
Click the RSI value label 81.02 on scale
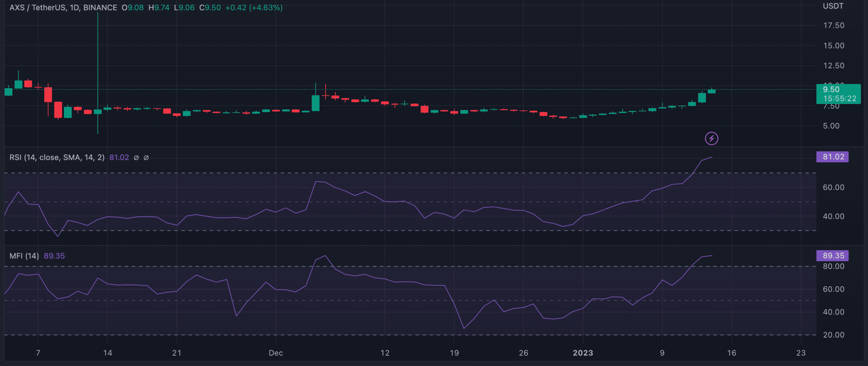click(x=833, y=157)
